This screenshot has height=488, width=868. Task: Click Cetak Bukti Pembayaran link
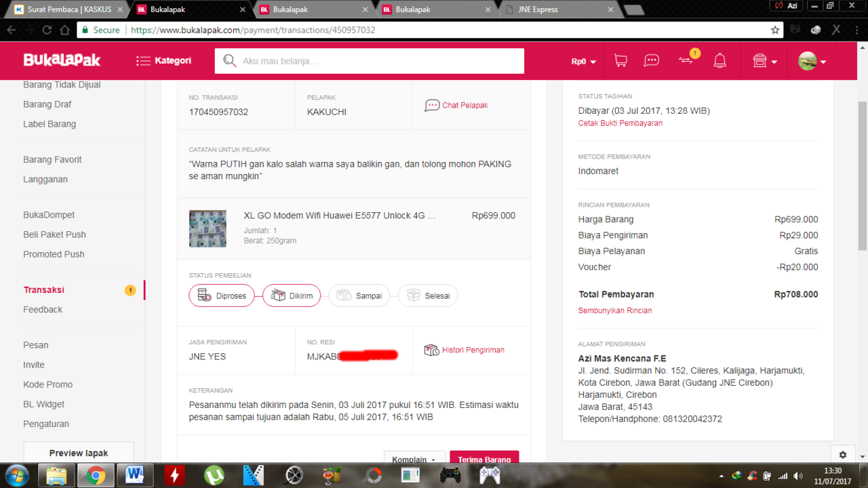coord(620,123)
